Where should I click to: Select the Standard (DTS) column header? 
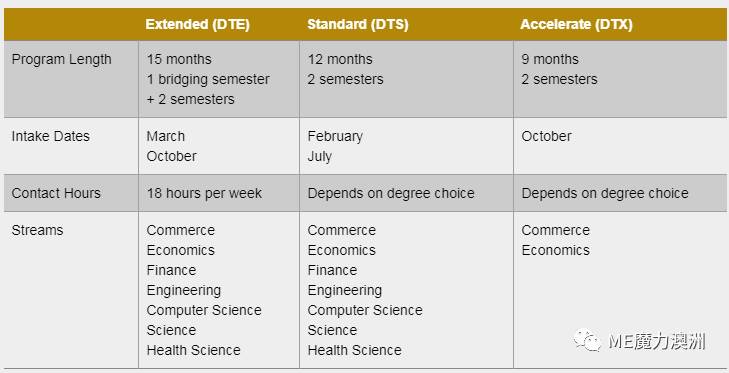coord(358,24)
